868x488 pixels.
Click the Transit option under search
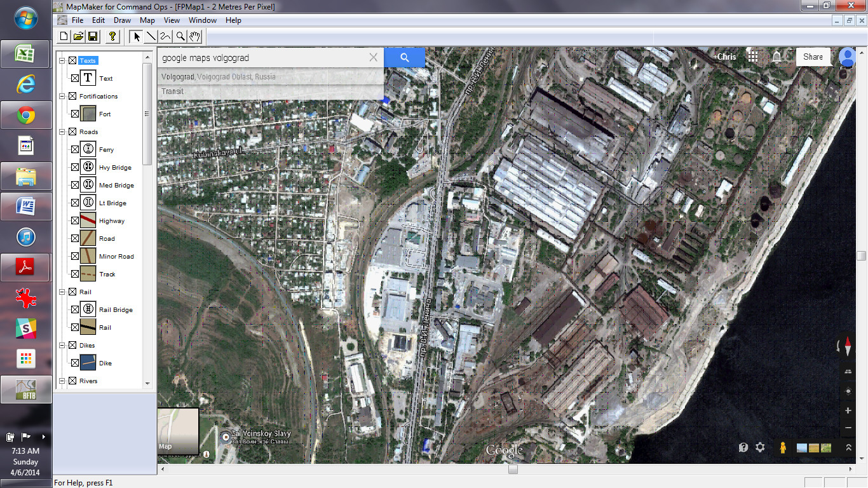tap(172, 91)
